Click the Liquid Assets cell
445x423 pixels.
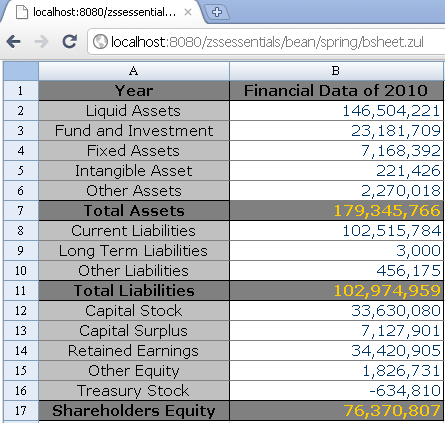pyautogui.click(x=134, y=111)
